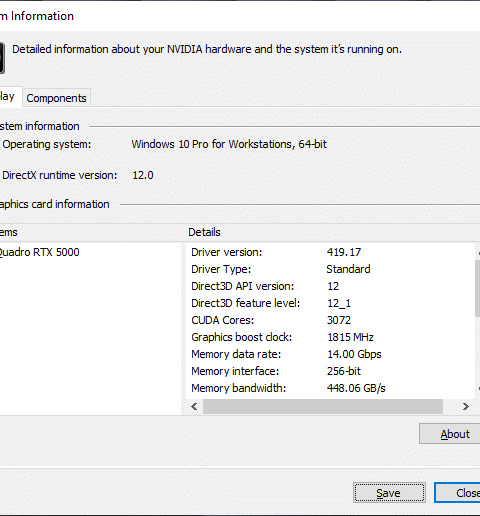480x516 pixels.
Task: Click the horizontal scrollbar thumb in Details
Action: tap(323, 406)
